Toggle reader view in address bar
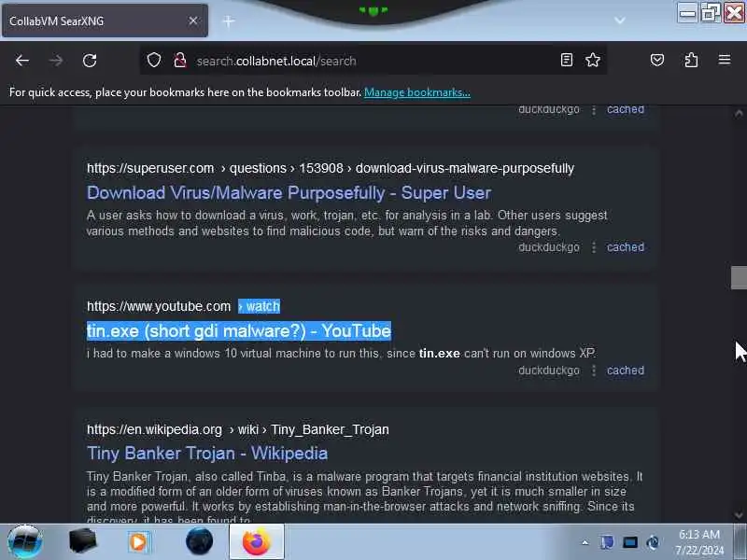Viewport: 747px width, 560px height. [567, 60]
